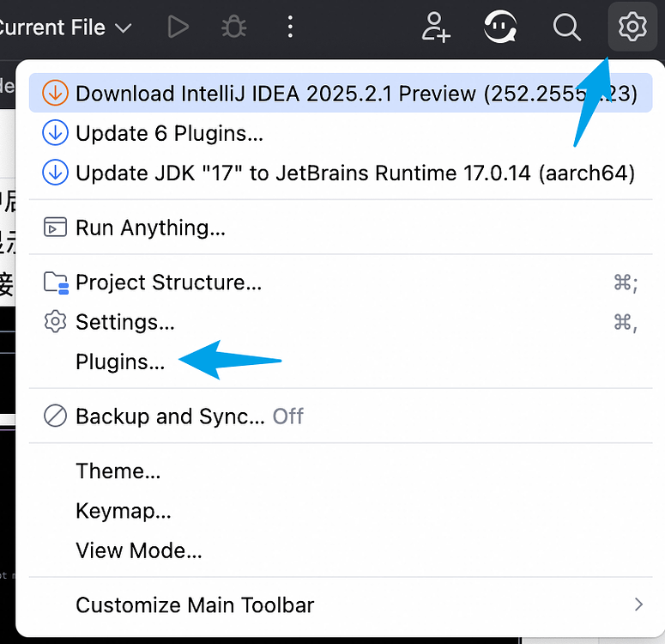Open Settings from the gear menu
The image size is (665, 644).
point(124,322)
